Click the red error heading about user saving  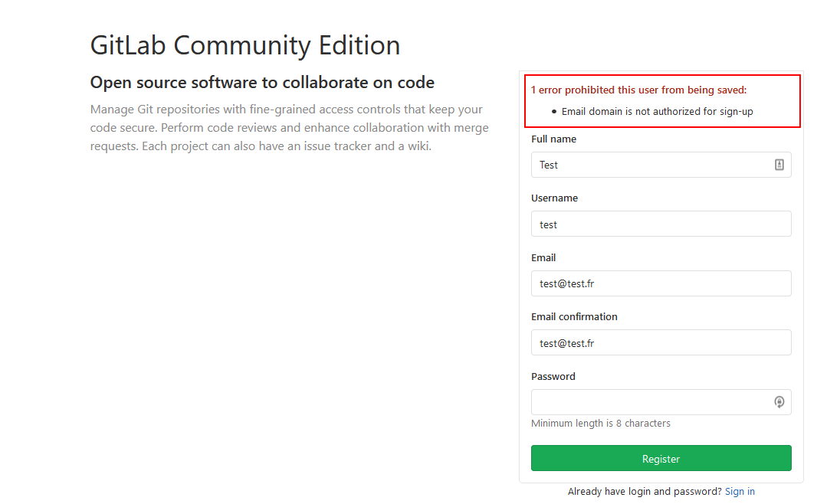coord(638,90)
